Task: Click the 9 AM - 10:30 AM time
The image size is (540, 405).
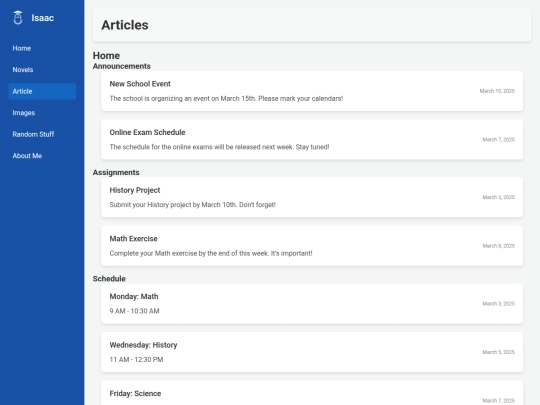Action: (134, 311)
